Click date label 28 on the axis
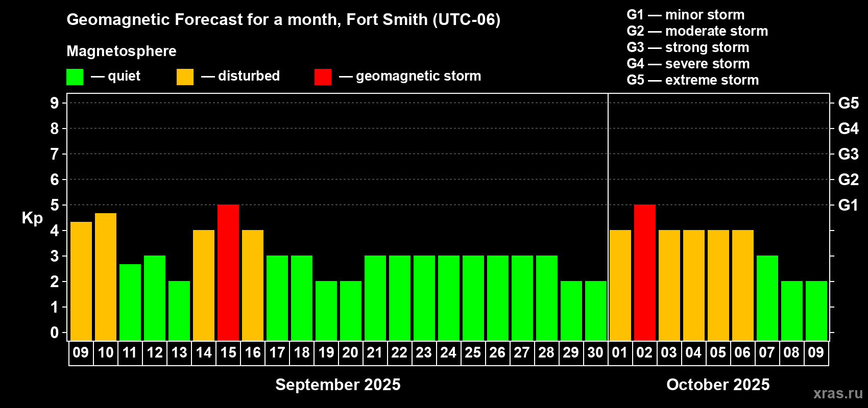868x408 pixels. (x=546, y=352)
